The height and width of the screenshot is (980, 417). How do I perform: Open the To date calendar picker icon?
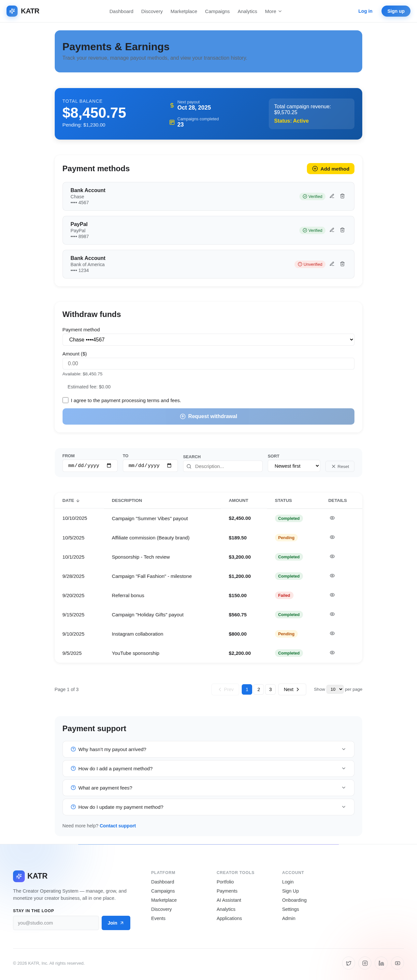(169, 466)
